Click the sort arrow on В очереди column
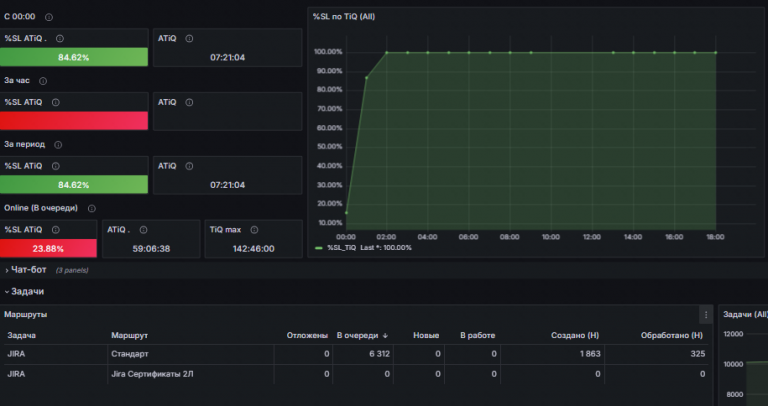The image size is (768, 406). pyautogui.click(x=385, y=335)
